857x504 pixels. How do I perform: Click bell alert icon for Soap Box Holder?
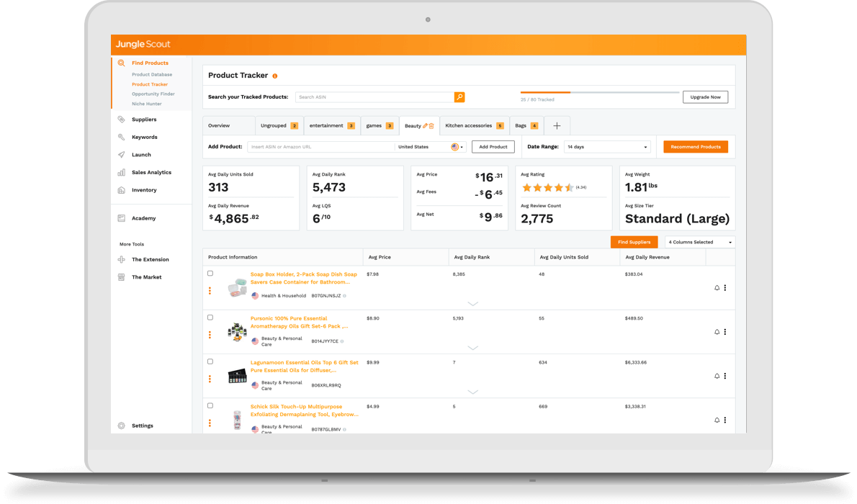717,287
